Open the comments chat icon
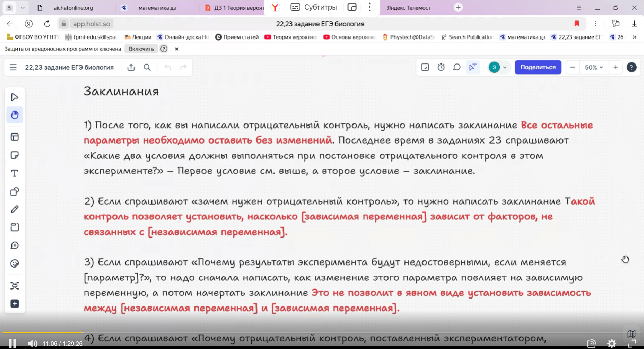 tap(456, 67)
